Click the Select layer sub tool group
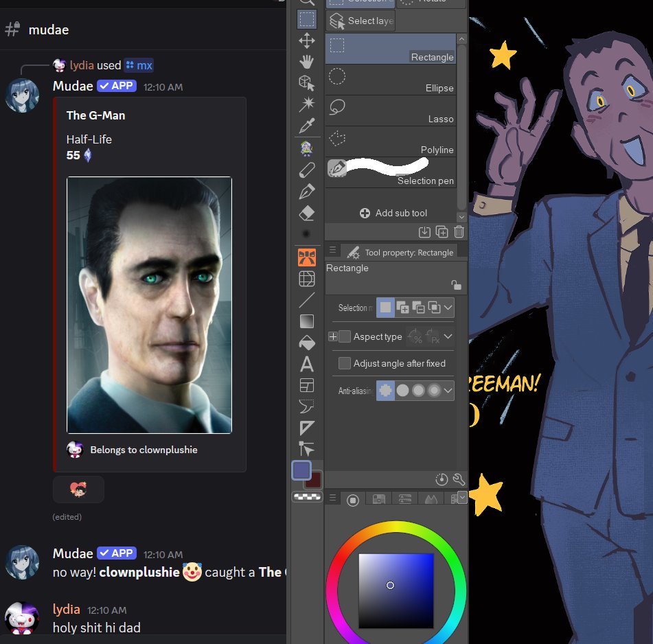Image resolution: width=653 pixels, height=644 pixels. tap(360, 21)
